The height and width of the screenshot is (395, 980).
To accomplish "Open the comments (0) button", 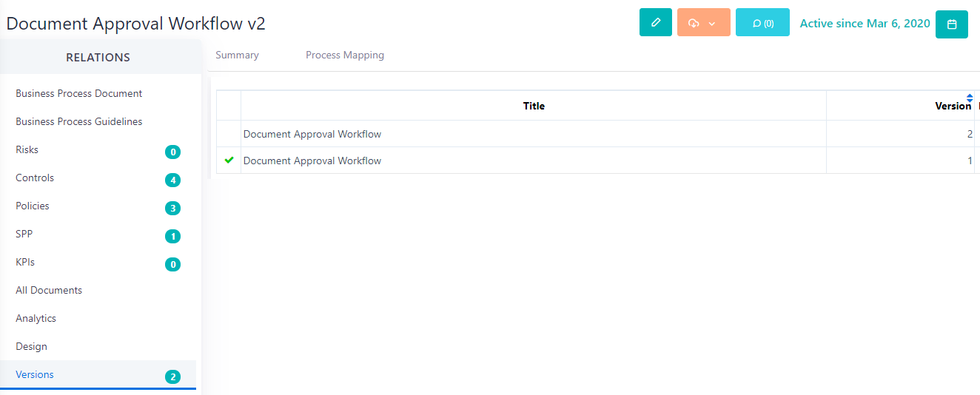I will (x=762, y=22).
